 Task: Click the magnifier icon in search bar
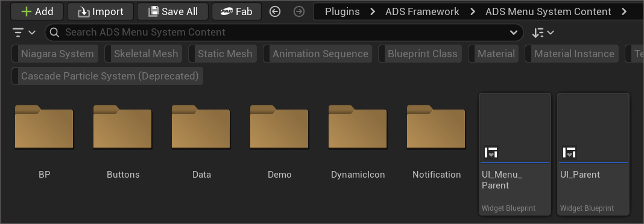point(54,33)
